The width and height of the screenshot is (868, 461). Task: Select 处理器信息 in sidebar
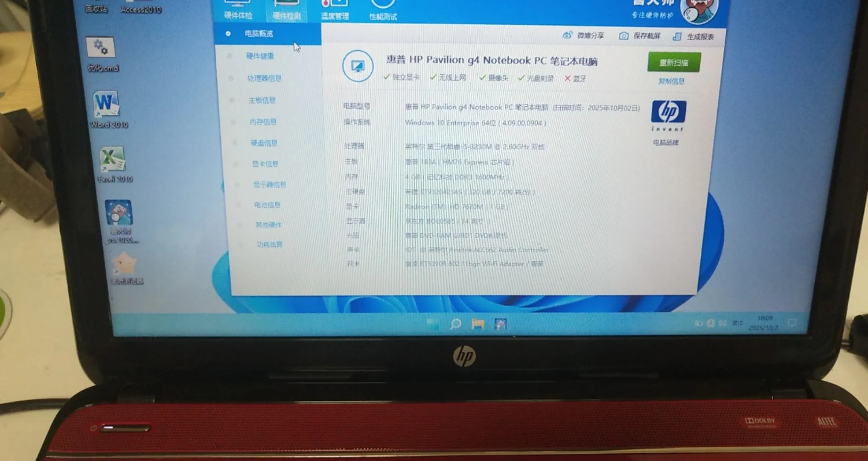click(264, 78)
